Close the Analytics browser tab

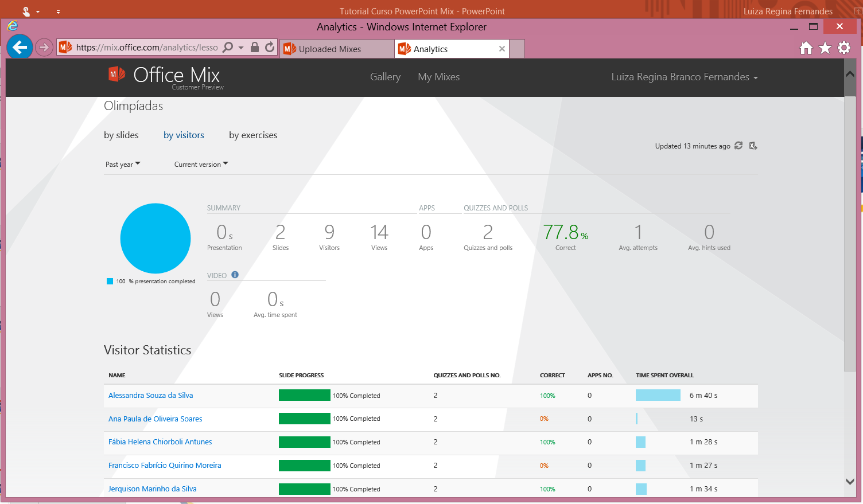[502, 49]
